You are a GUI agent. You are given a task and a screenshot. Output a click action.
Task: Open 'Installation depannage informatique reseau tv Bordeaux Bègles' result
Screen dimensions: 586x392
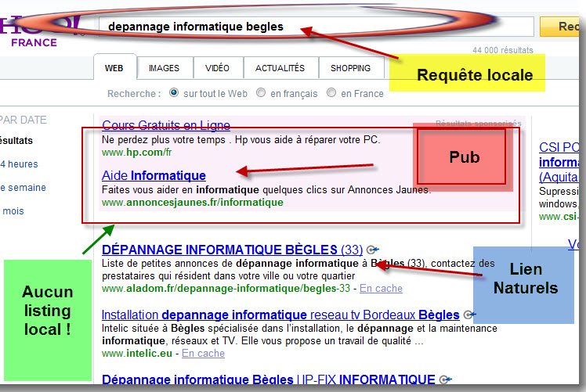pyautogui.click(x=280, y=315)
